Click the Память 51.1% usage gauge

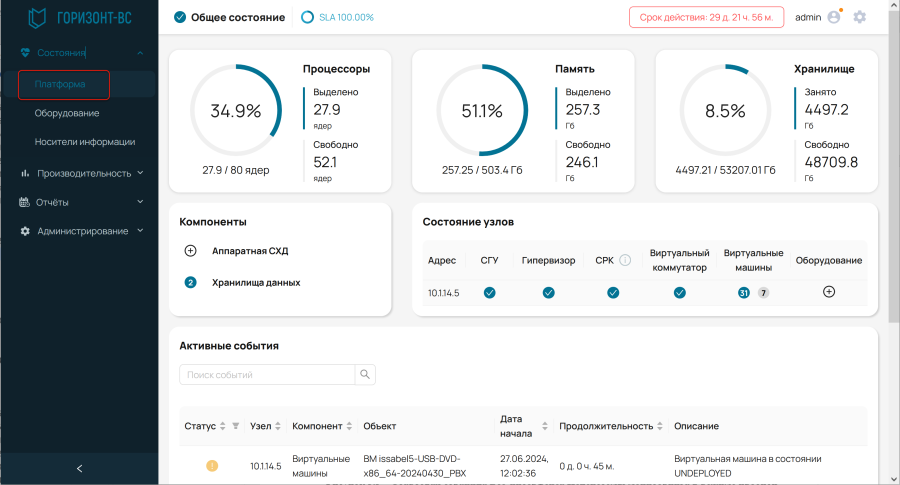point(482,110)
